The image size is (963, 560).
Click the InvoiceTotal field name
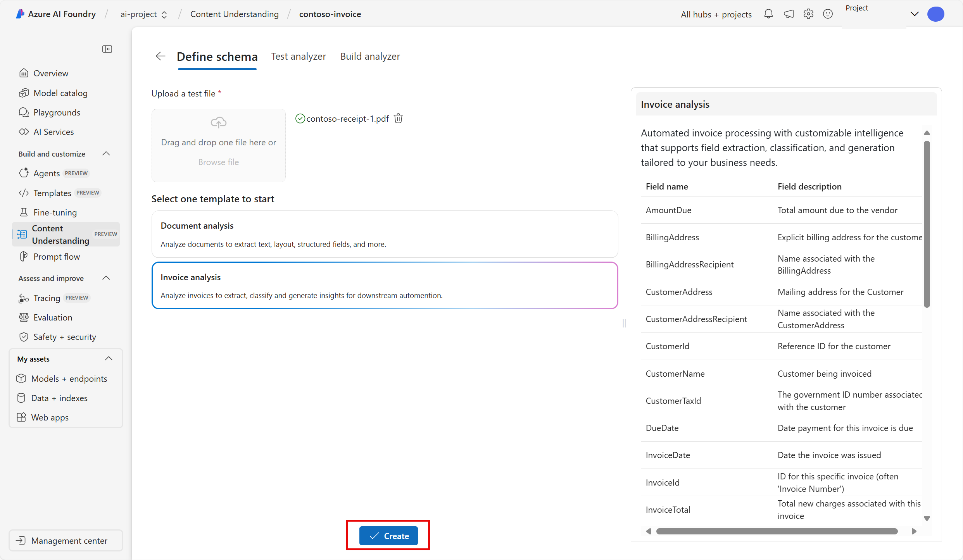pyautogui.click(x=668, y=510)
